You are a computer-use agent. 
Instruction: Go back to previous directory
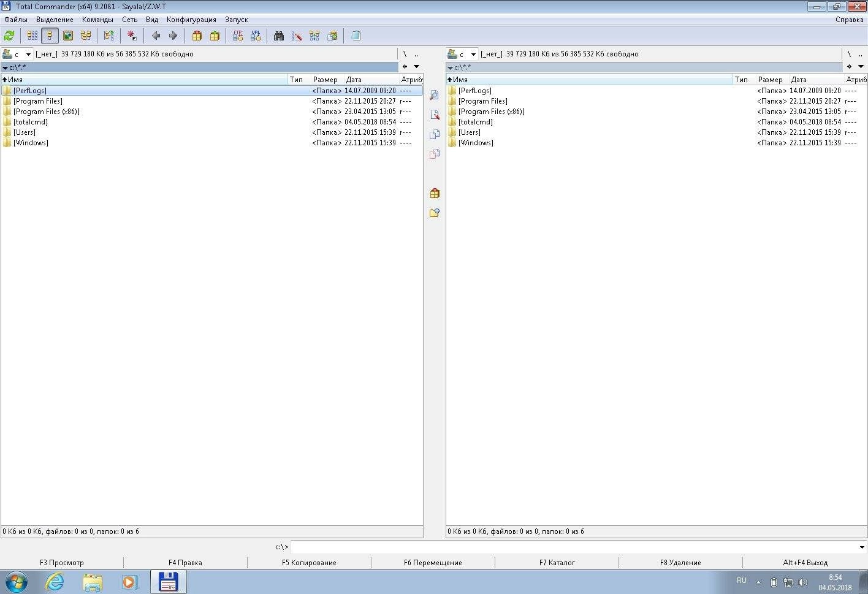(x=156, y=36)
